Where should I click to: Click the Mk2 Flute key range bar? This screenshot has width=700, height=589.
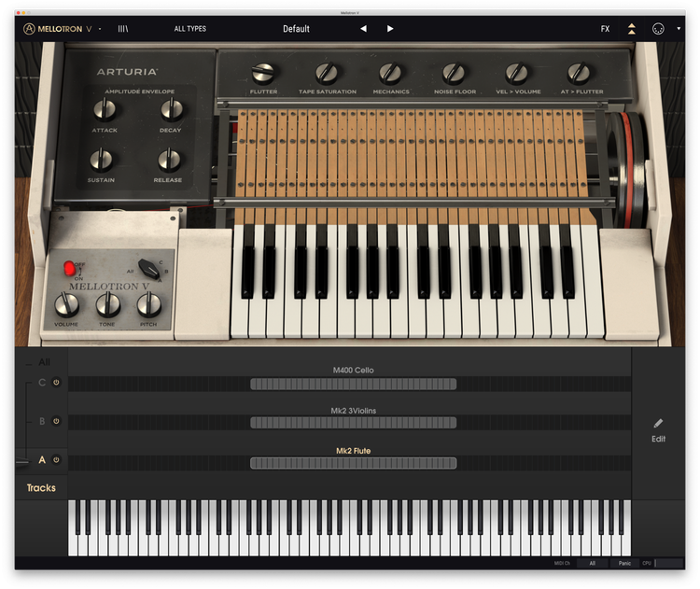[353, 463]
